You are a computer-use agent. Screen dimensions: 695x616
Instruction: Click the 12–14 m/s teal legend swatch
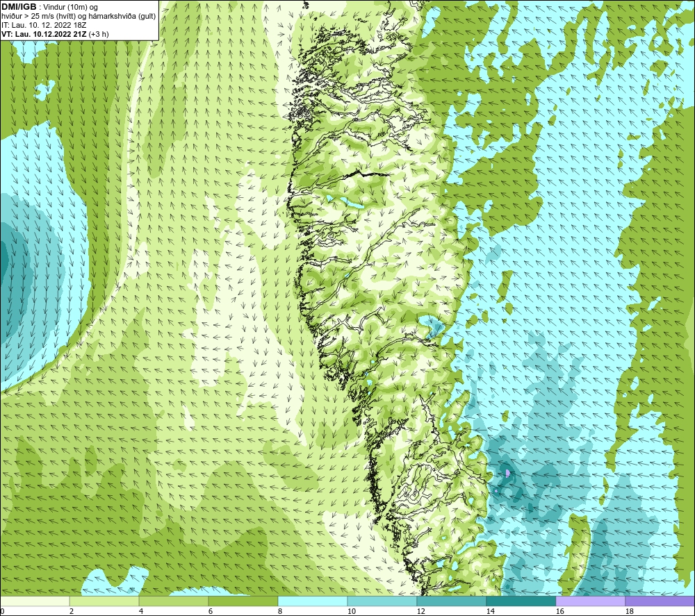point(451,601)
